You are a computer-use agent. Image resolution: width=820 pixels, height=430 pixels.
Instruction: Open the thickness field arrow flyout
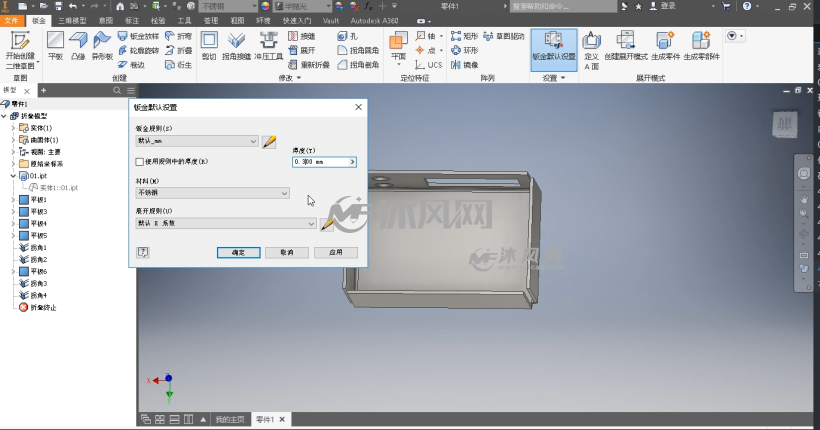(352, 162)
